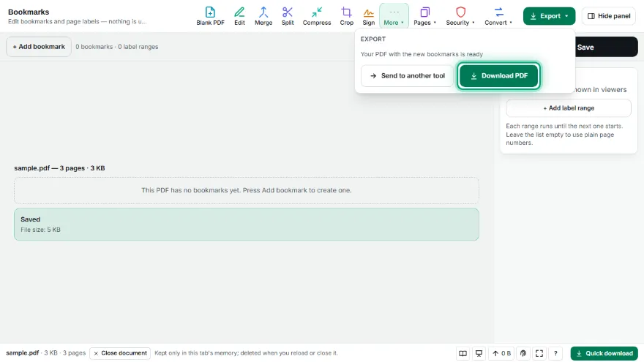The image size is (644, 362).
Task: Start presentation mode icon
Action: point(479,353)
